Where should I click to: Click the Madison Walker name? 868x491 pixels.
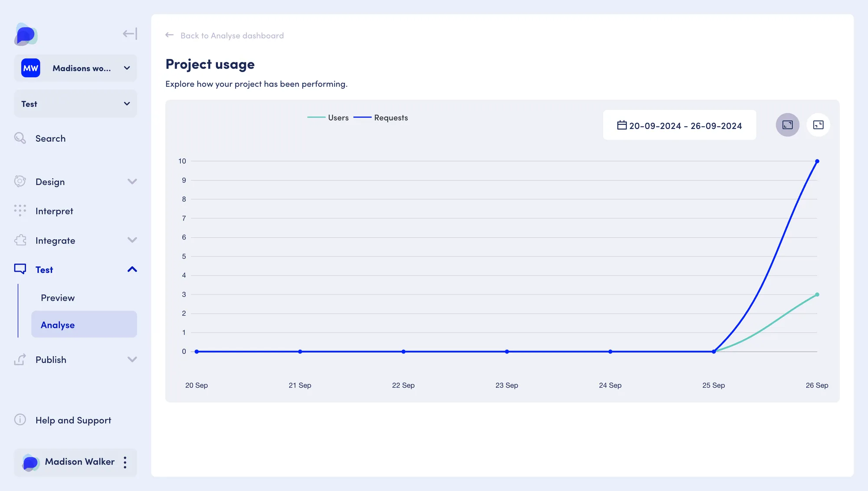click(x=80, y=462)
